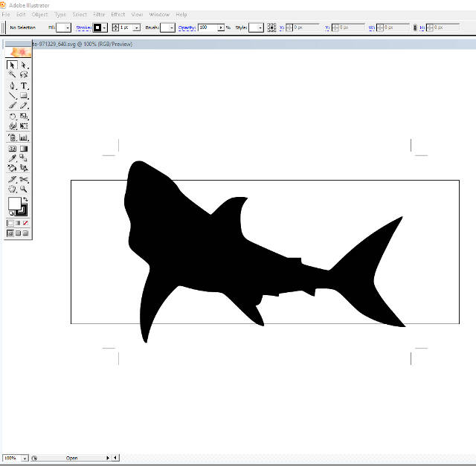Screen dimensions: 476x466
Task: Select the Slice tool
Action: coord(12,179)
